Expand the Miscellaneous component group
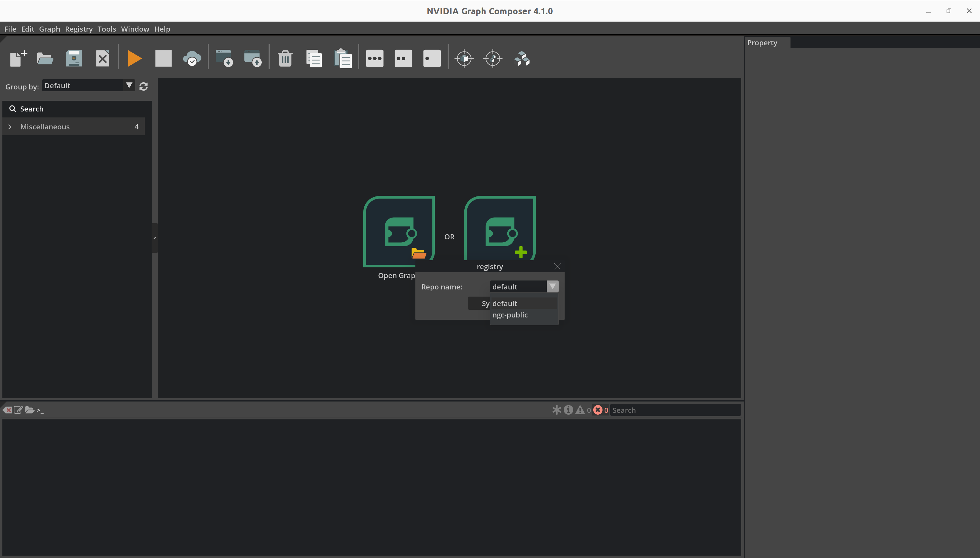The image size is (980, 558). coord(10,126)
